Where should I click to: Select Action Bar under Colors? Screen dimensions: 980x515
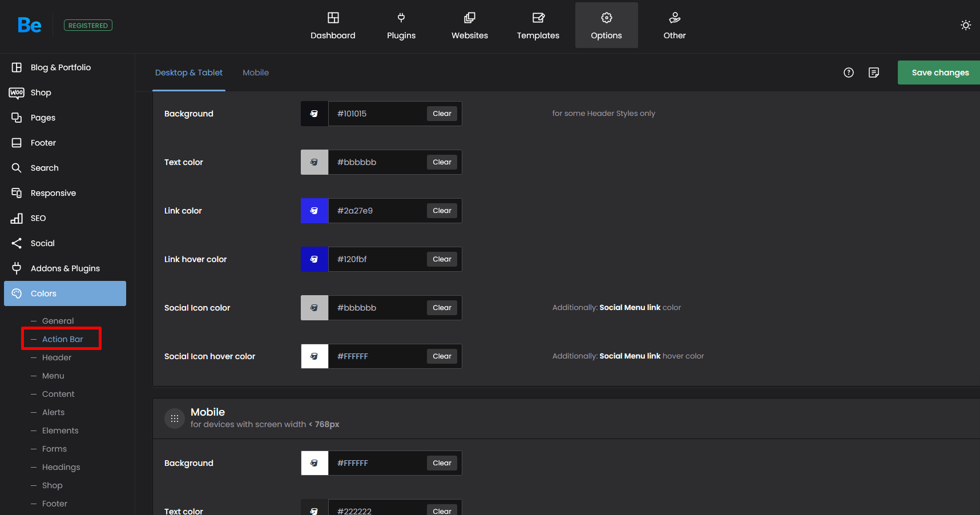pyautogui.click(x=62, y=339)
